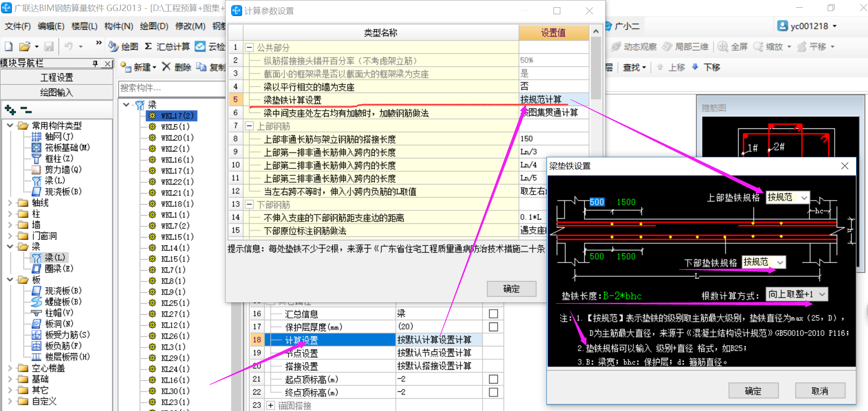Open 楼层(L) menu

click(84, 26)
